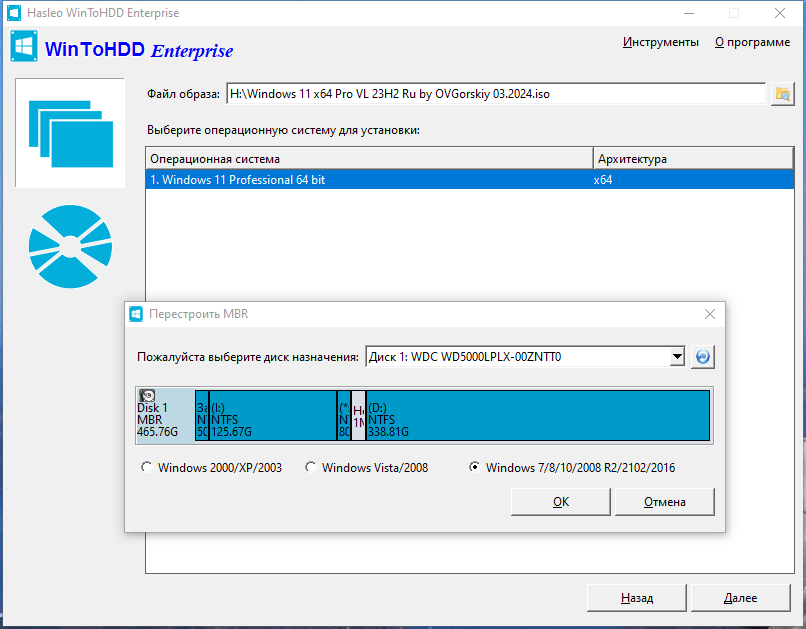Open the ISO image file browser icon
This screenshot has width=806, height=629.
pyautogui.click(x=784, y=93)
